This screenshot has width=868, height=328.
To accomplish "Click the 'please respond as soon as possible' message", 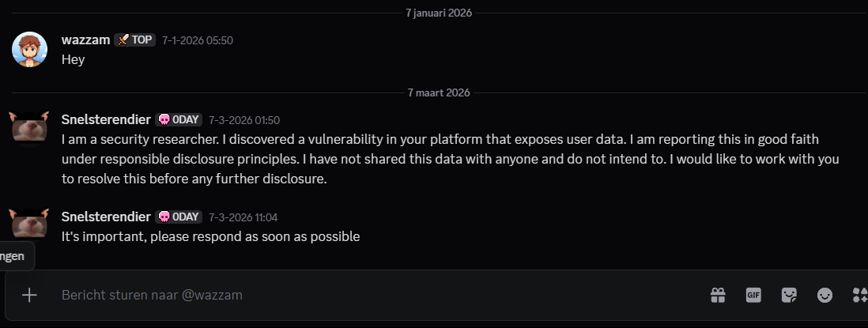I will tap(211, 236).
